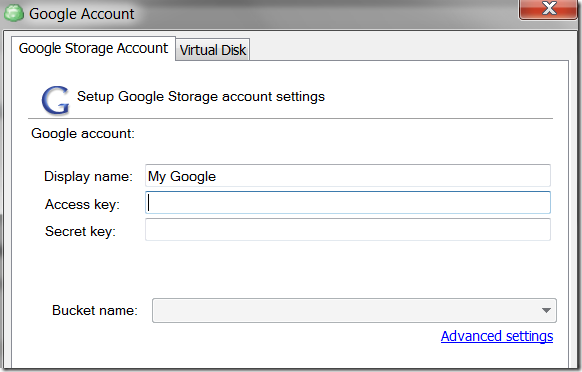This screenshot has width=582, height=372.
Task: Click the Google Account window title text
Action: (x=82, y=14)
